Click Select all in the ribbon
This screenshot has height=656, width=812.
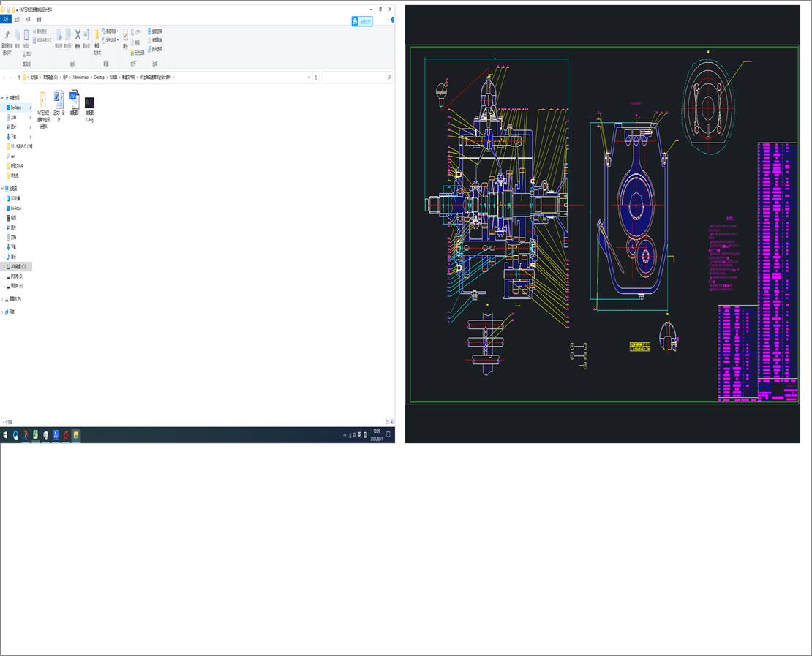(x=155, y=31)
